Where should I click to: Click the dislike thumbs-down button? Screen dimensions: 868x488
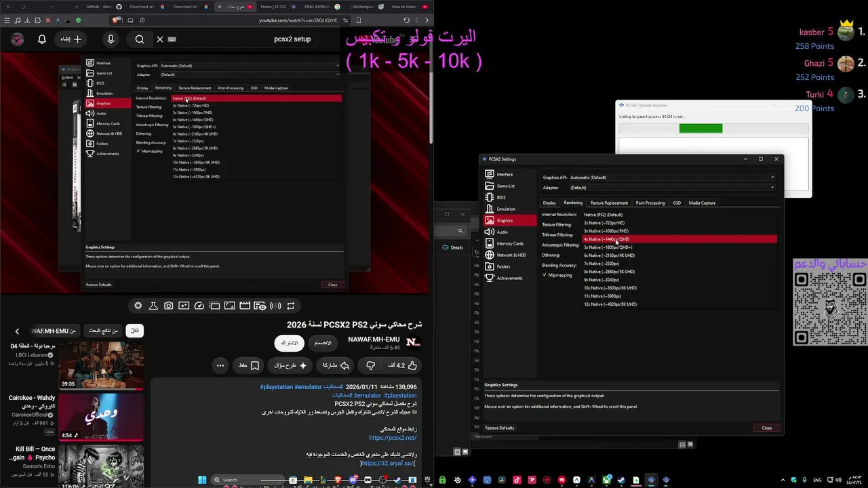point(370,365)
